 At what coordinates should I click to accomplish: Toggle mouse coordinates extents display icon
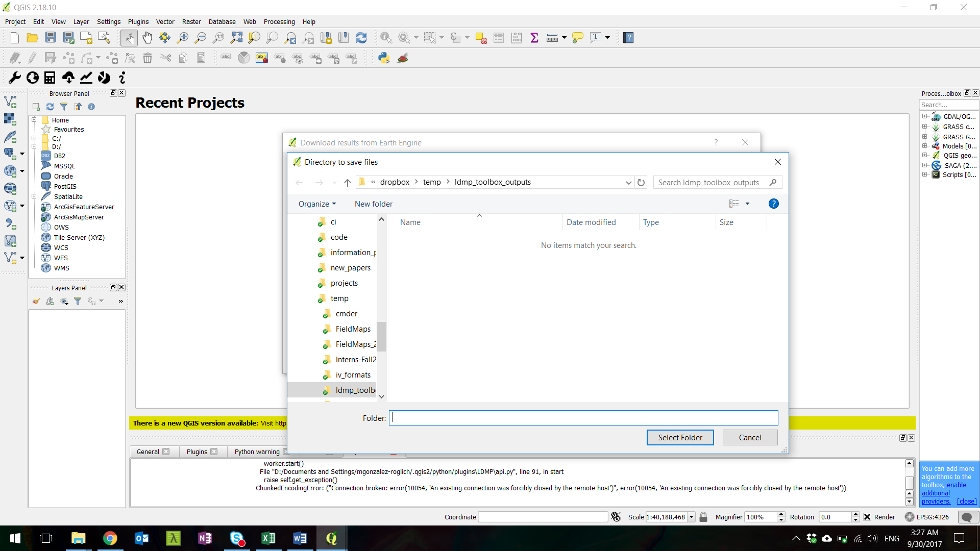616,517
